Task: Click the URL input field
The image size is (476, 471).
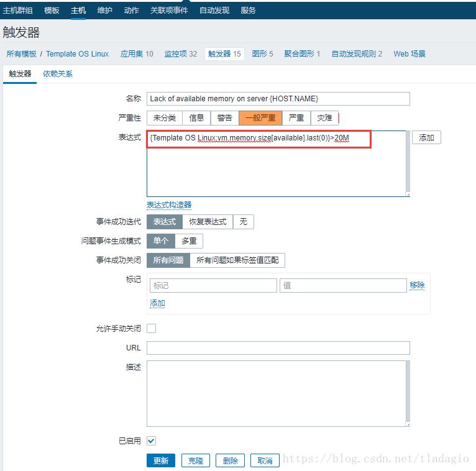Action: coord(278,348)
